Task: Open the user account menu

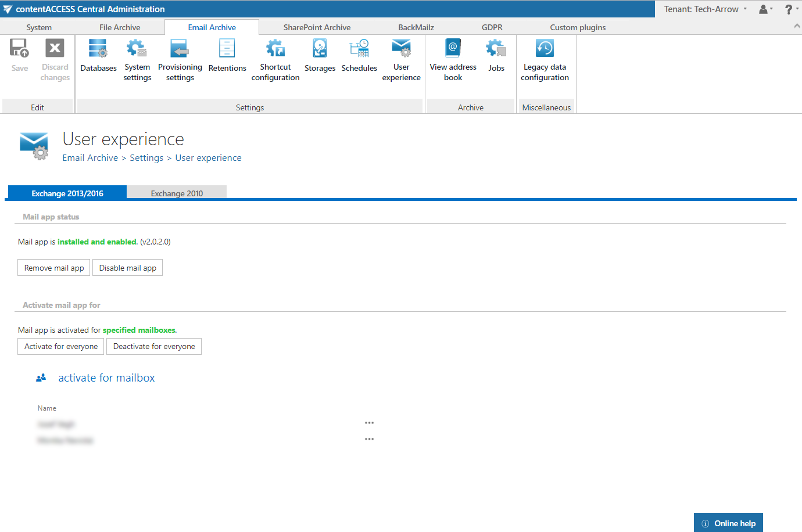Action: coord(765,9)
